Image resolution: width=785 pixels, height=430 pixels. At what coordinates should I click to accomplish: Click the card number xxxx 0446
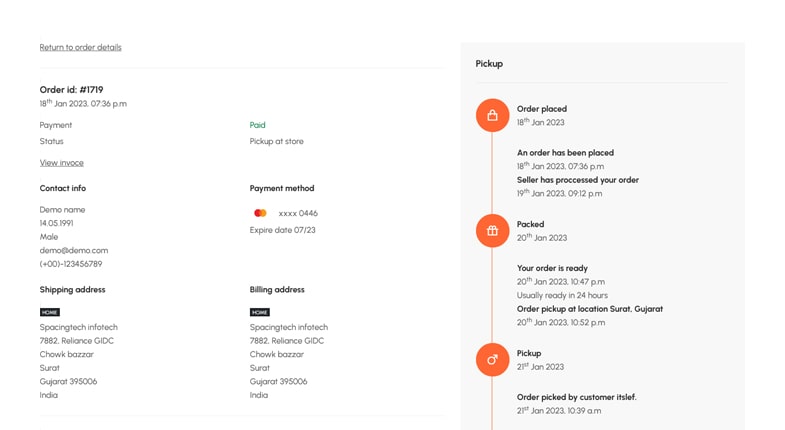[298, 213]
